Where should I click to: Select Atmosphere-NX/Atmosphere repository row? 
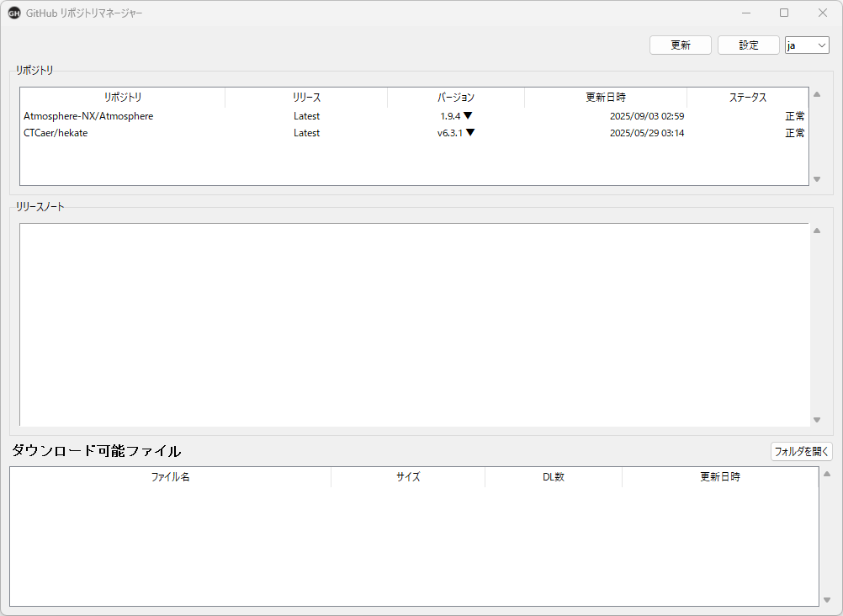[414, 116]
